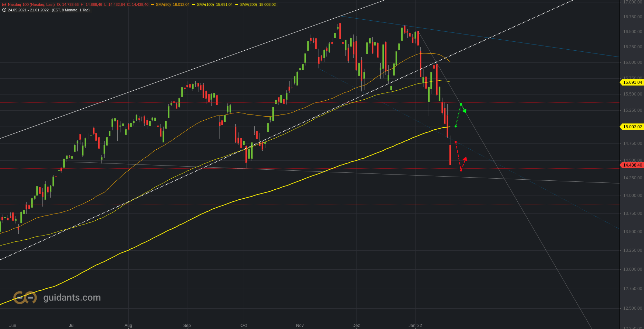Click the SMA(50) legend color dash
644x329 pixels.
click(x=153, y=5)
